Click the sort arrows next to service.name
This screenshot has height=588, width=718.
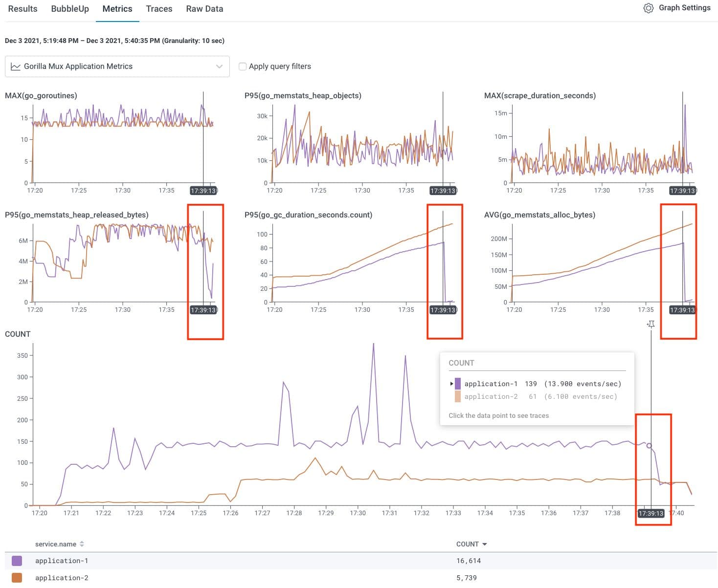[82, 544]
